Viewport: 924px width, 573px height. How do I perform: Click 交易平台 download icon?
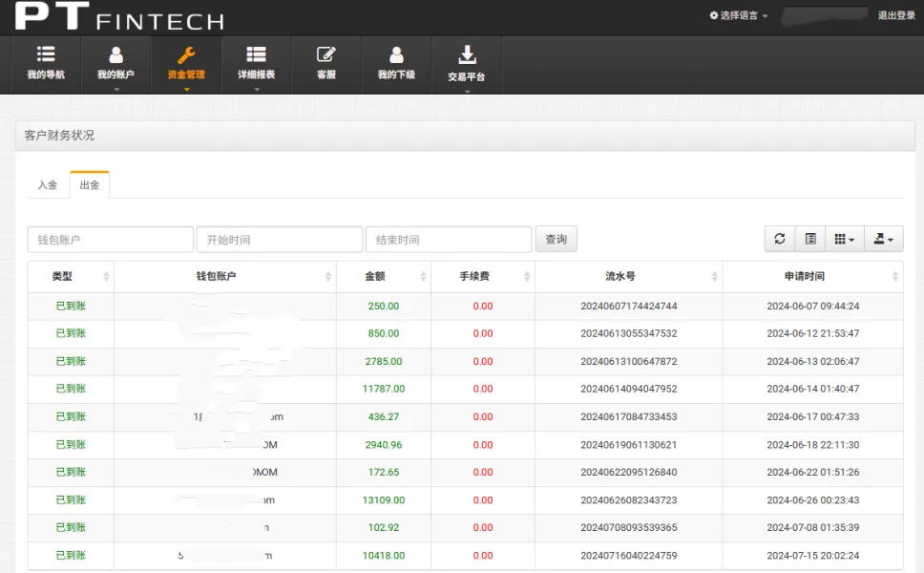(467, 55)
